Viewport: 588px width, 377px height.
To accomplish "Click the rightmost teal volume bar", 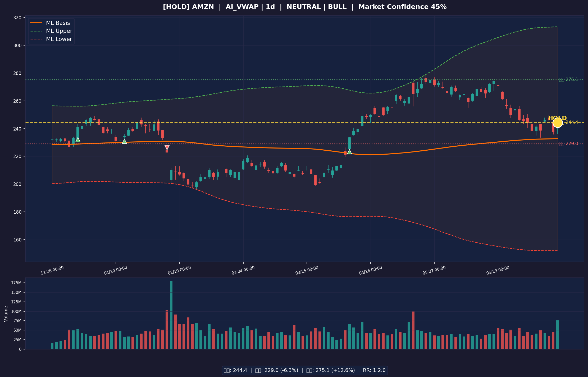I will point(557,335).
